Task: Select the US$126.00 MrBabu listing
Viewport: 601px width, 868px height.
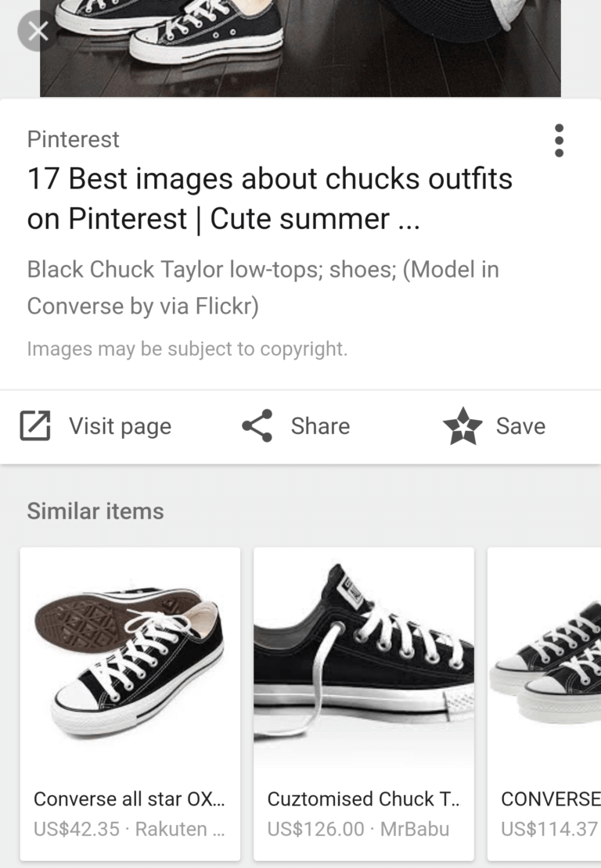Action: (358, 829)
